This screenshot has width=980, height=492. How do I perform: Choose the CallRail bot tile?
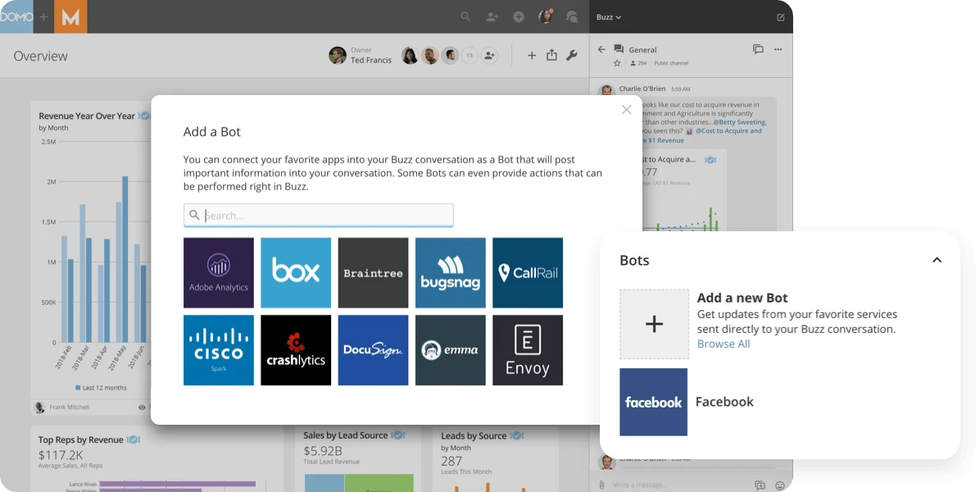click(528, 272)
